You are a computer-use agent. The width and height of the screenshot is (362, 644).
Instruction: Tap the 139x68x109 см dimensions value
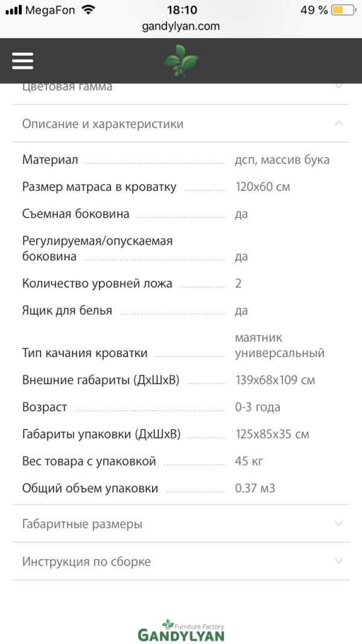pyautogui.click(x=275, y=380)
